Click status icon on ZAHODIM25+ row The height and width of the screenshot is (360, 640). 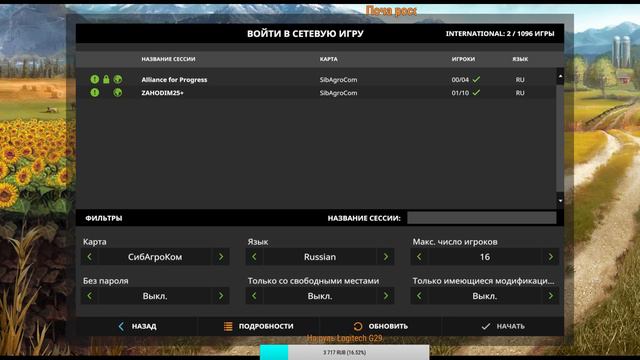click(x=95, y=93)
